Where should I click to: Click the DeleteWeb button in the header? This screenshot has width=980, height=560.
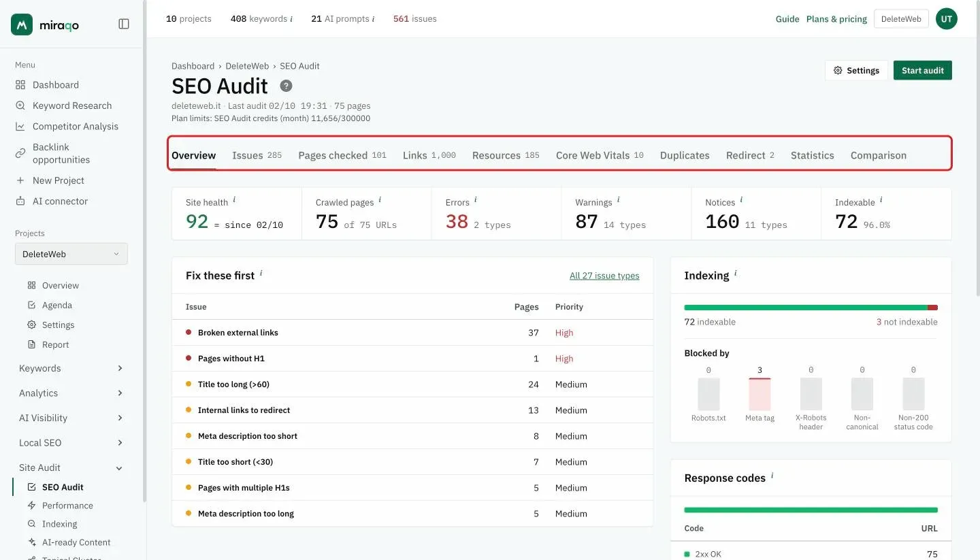tap(901, 19)
